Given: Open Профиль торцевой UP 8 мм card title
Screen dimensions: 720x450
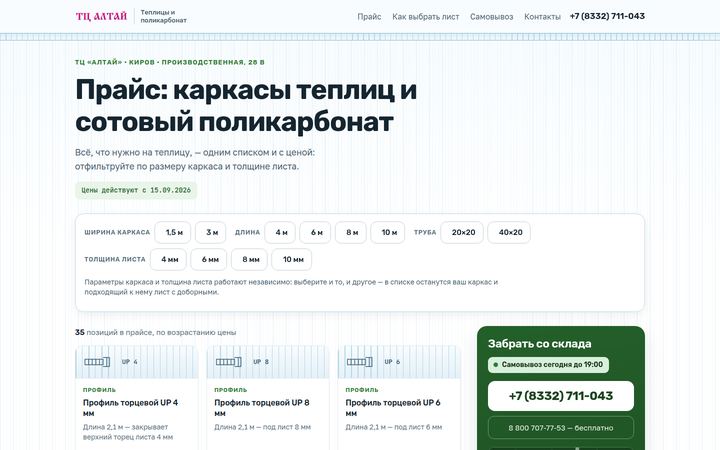Looking at the screenshot, I should click(262, 408).
